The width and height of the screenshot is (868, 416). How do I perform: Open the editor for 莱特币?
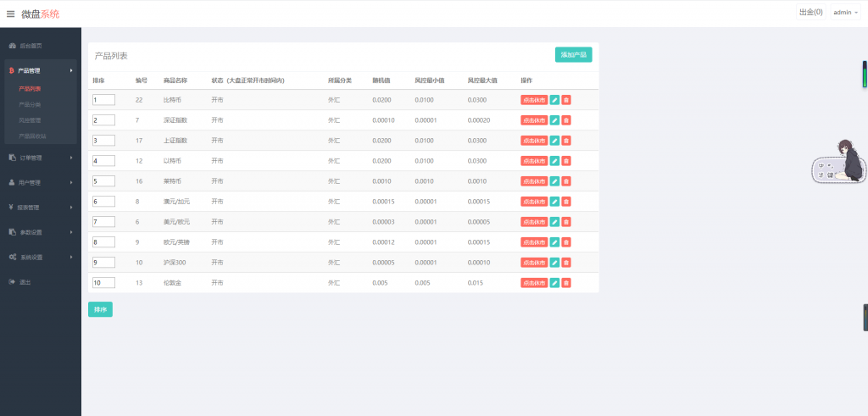coord(554,181)
